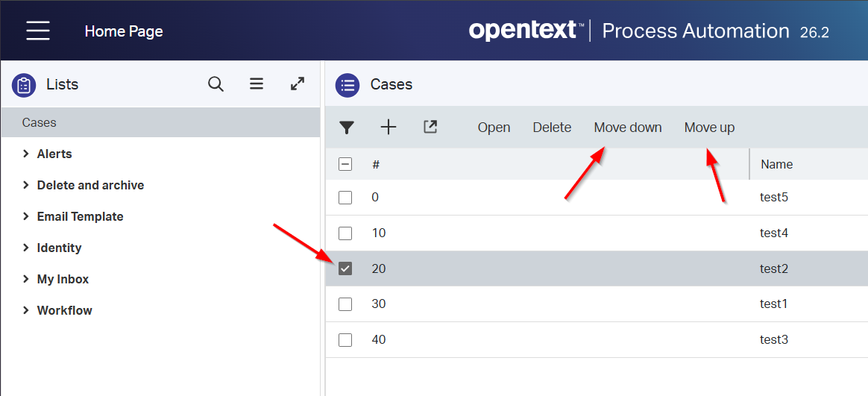Viewport: 868px width, 396px height.
Task: Click the Process Automation product name
Action: [x=696, y=31]
